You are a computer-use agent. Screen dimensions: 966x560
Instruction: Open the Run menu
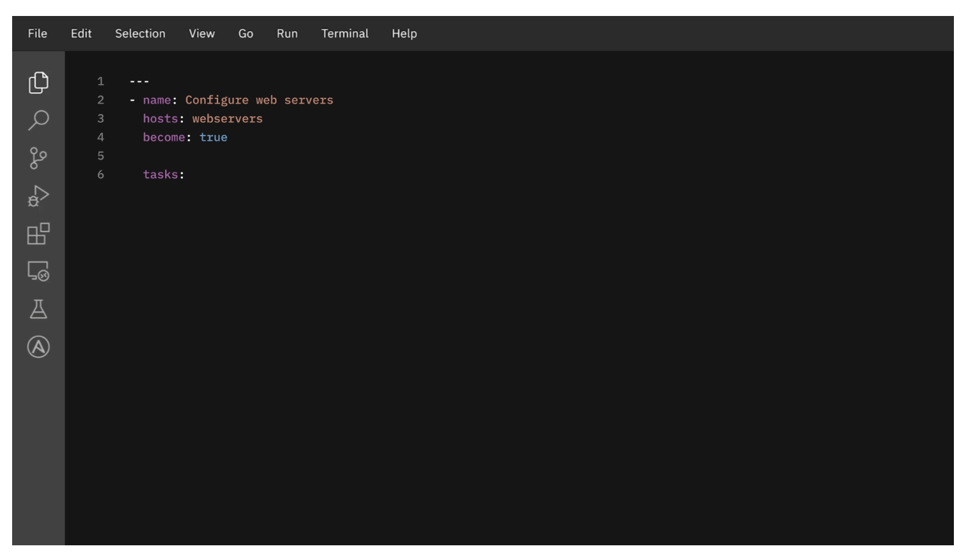point(287,34)
